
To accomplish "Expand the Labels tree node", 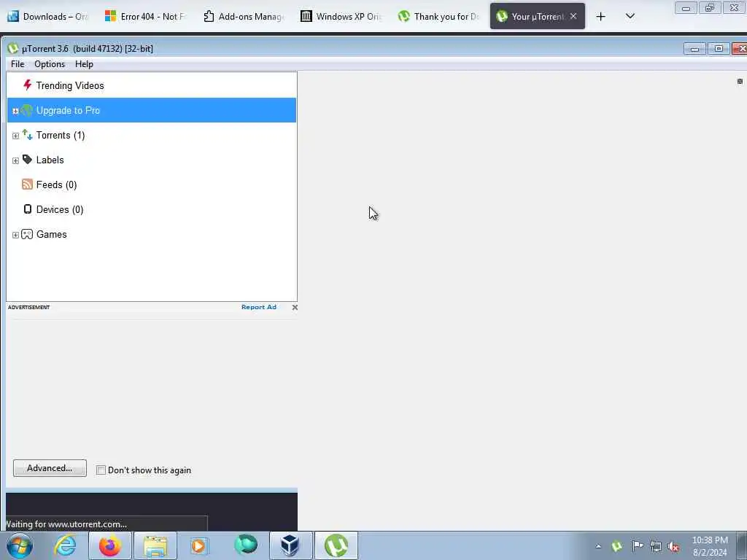I will [15, 160].
